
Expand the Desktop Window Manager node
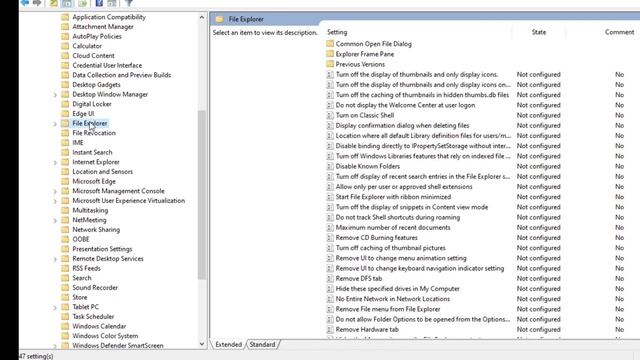55,95
